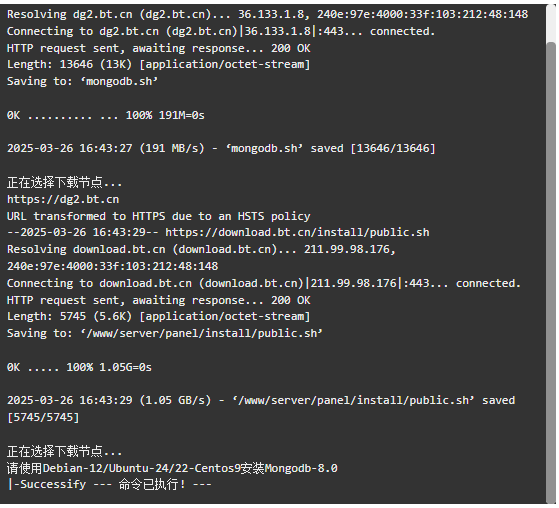
Task: Click the 'Connecting to download.bt.cn' line
Action: (x=264, y=283)
